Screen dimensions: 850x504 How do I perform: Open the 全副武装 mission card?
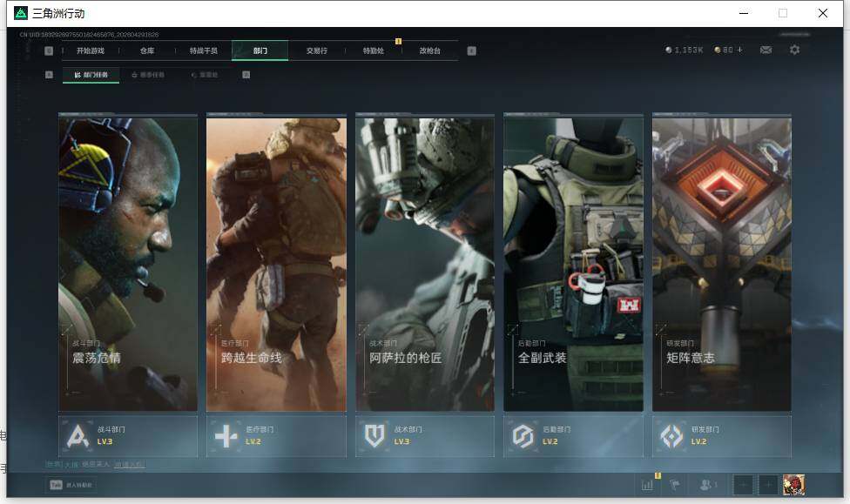pos(573,261)
